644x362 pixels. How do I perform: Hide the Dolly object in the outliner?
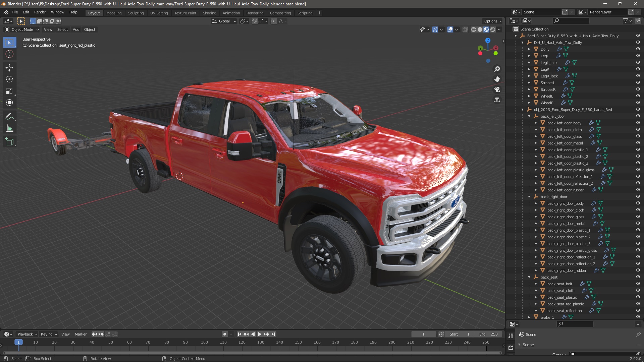tap(638, 49)
